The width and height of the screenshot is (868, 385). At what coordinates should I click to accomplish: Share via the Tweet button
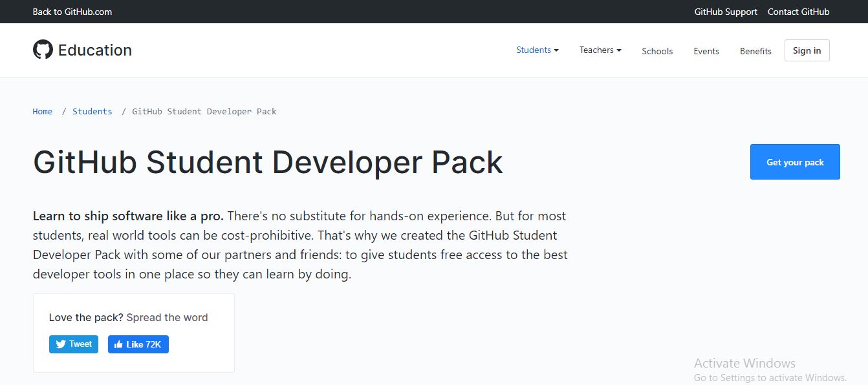point(74,344)
